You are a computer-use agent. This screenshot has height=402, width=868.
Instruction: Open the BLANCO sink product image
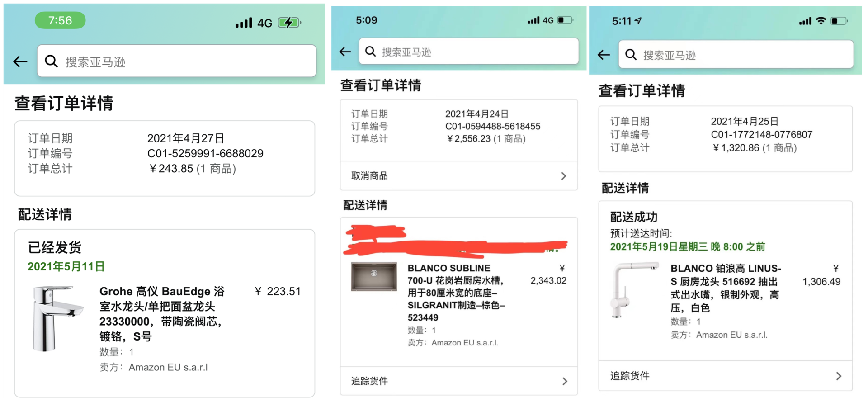[x=374, y=276]
